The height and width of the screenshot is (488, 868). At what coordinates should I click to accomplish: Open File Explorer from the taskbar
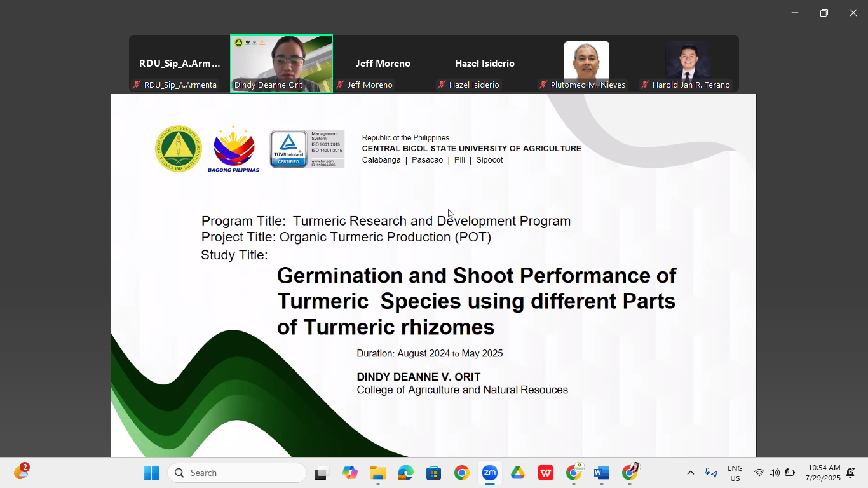pyautogui.click(x=378, y=473)
